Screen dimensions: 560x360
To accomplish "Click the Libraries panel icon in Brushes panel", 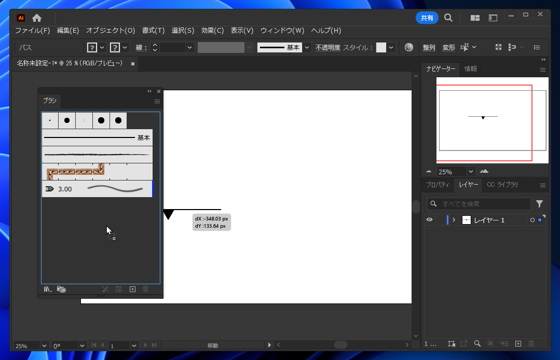I will (x=61, y=289).
